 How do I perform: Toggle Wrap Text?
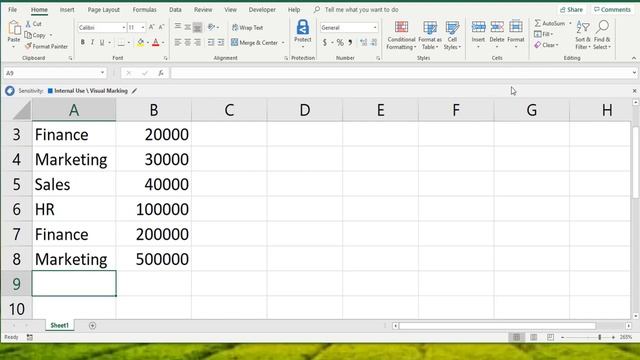pyautogui.click(x=247, y=27)
